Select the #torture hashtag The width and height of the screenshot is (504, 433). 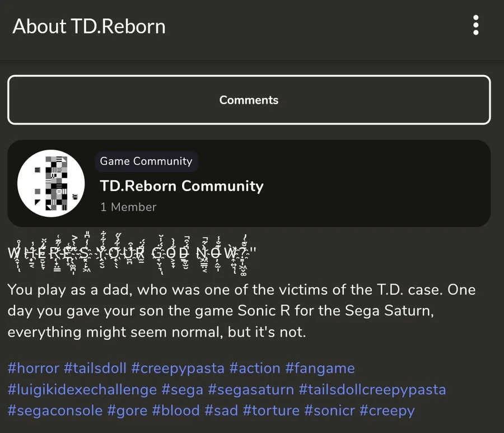271,411
